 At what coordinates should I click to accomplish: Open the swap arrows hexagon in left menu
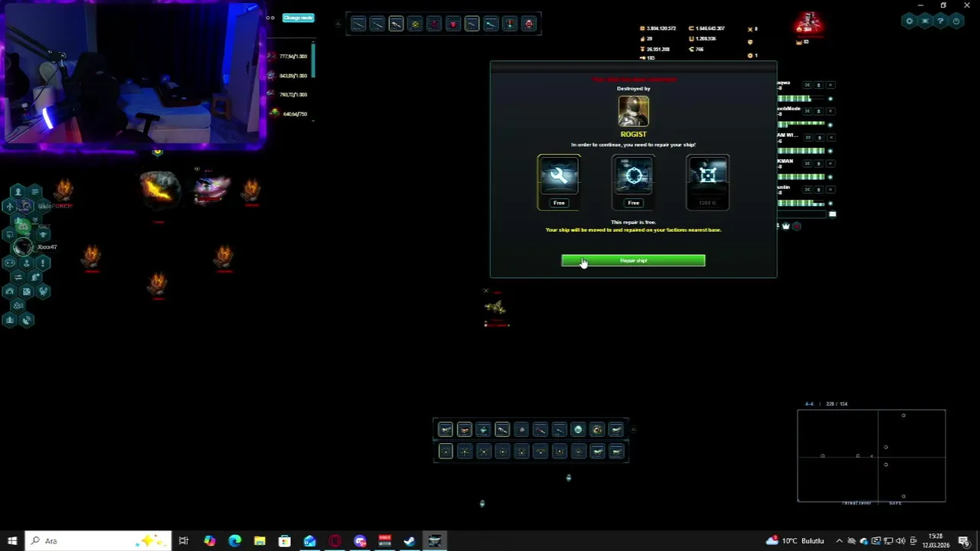18,278
